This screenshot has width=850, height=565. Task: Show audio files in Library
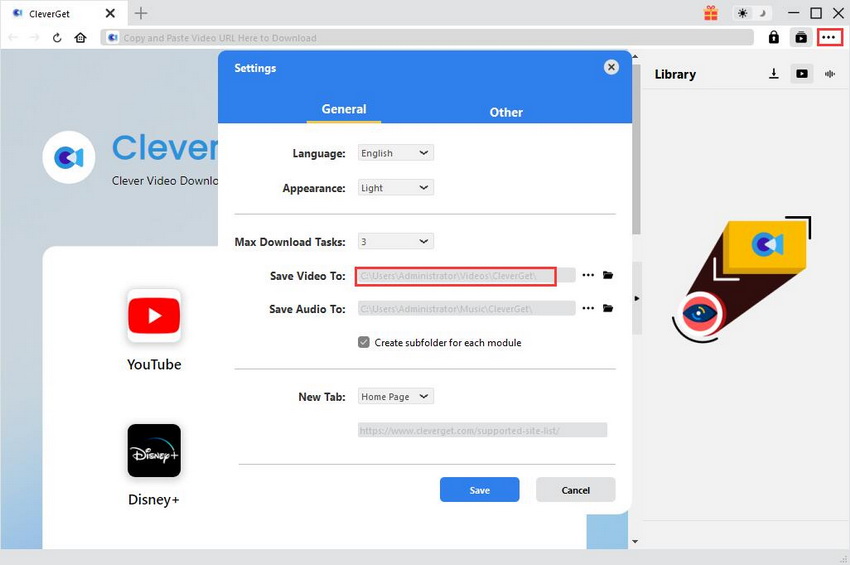pos(830,74)
